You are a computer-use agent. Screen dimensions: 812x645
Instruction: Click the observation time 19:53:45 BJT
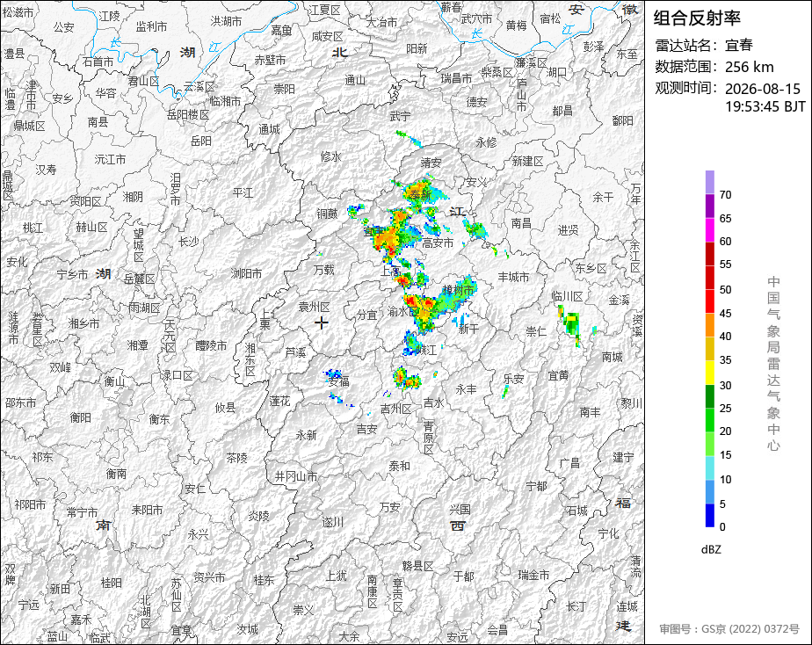click(765, 106)
